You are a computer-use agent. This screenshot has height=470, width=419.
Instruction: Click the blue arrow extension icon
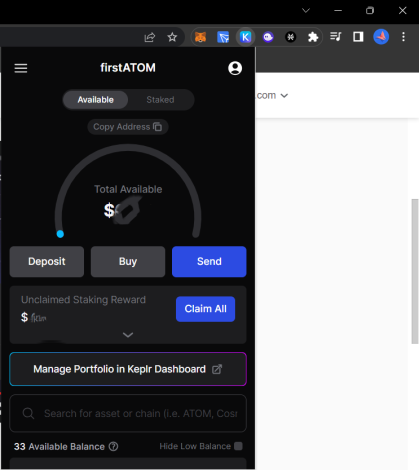tap(223, 37)
